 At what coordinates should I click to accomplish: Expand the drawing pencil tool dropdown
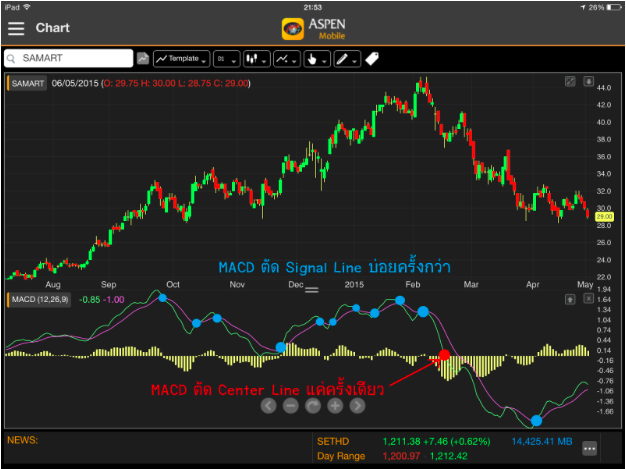pos(346,59)
